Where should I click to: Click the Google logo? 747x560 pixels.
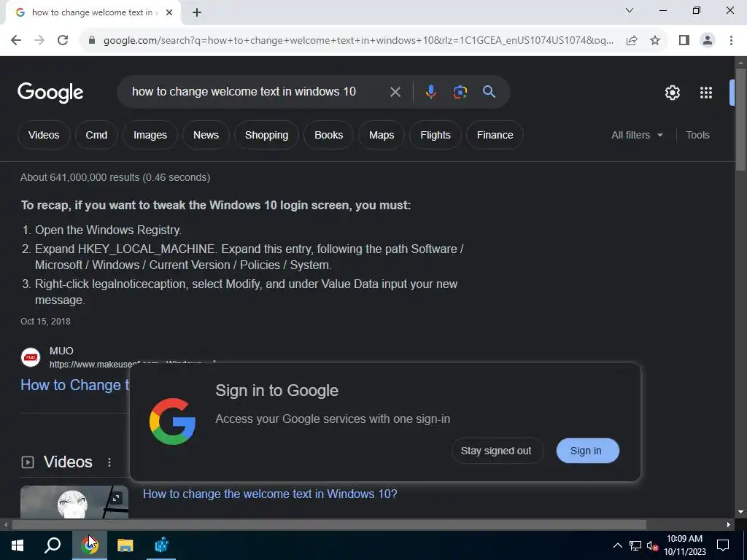tap(50, 93)
